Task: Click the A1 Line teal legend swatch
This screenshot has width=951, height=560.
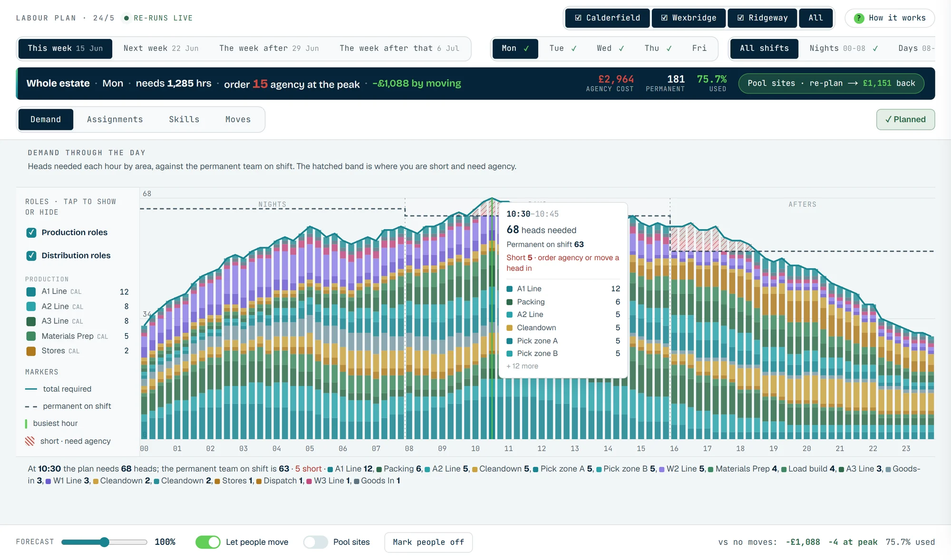Action: point(31,291)
